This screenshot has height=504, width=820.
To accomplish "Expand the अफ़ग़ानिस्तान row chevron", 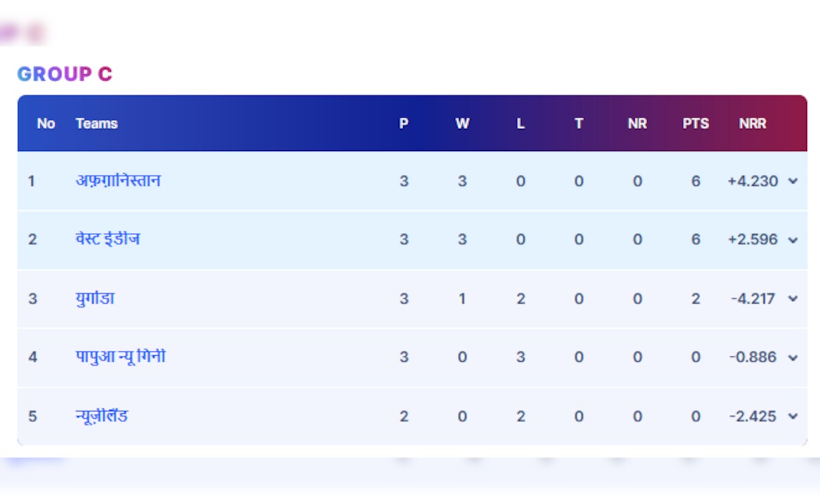I will tap(793, 182).
